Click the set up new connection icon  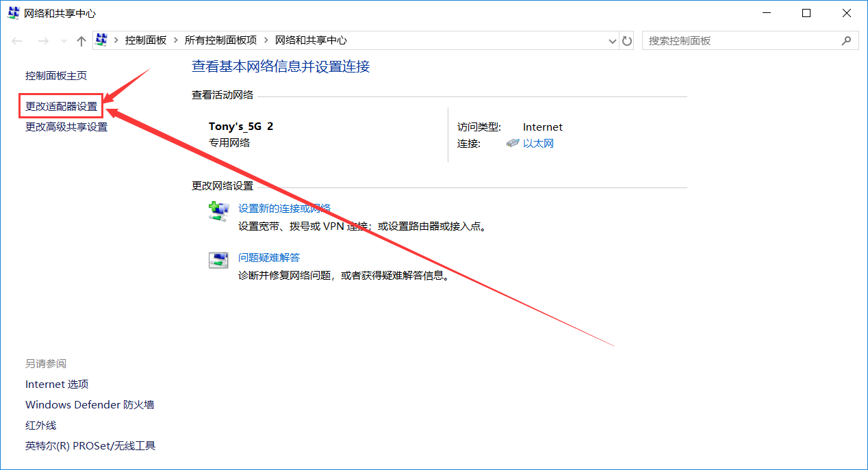click(218, 211)
